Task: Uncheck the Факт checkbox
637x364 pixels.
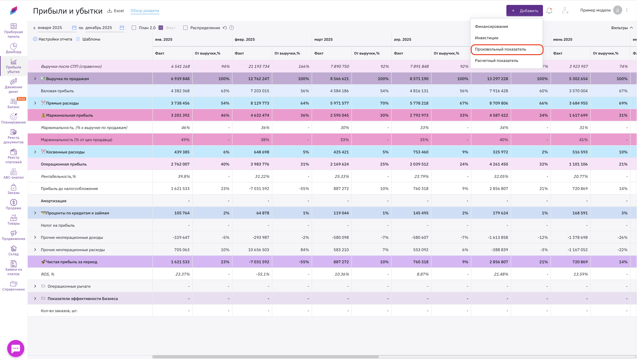Action: tap(161, 28)
